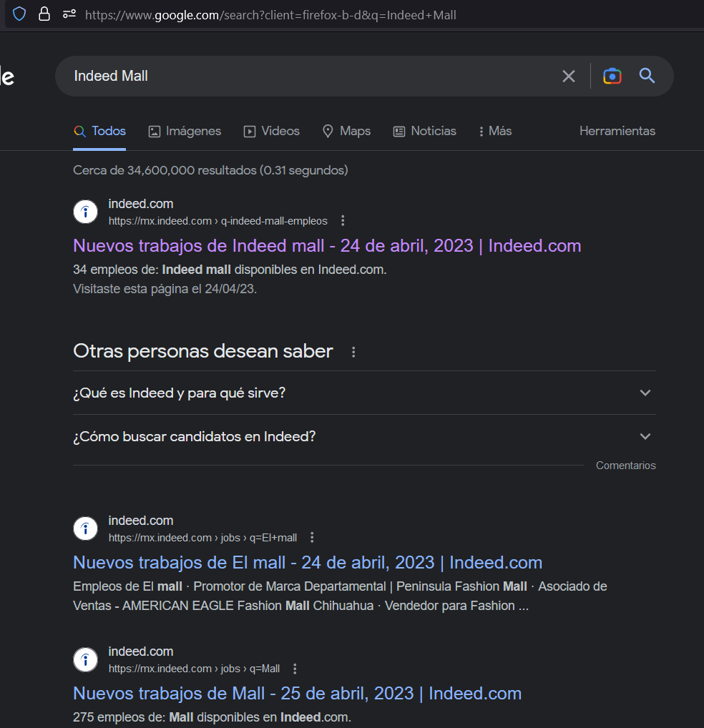This screenshot has width=704, height=728.
Task: Select the Todos tab
Action: (x=99, y=132)
